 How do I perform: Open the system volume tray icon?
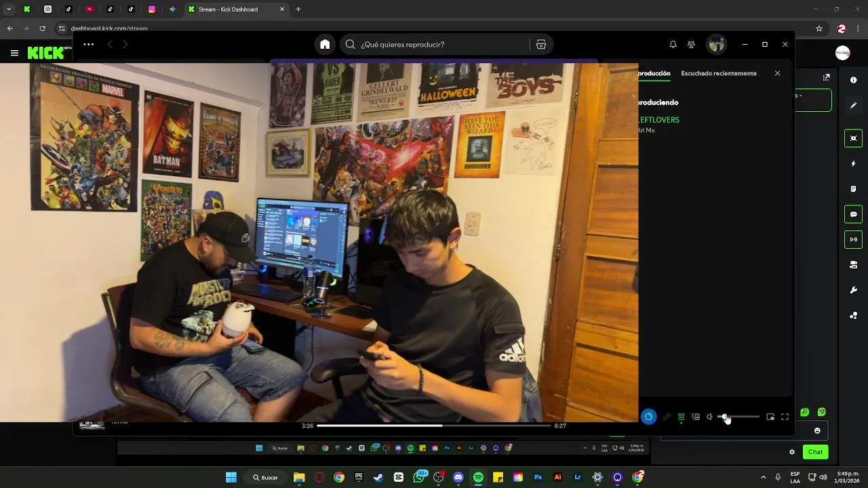coord(823,477)
